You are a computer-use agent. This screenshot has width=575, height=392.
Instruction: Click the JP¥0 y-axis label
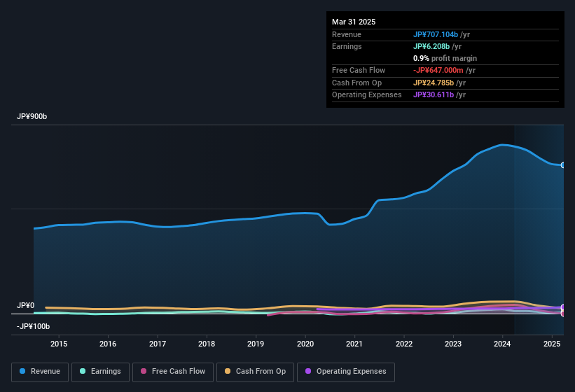pyautogui.click(x=26, y=305)
